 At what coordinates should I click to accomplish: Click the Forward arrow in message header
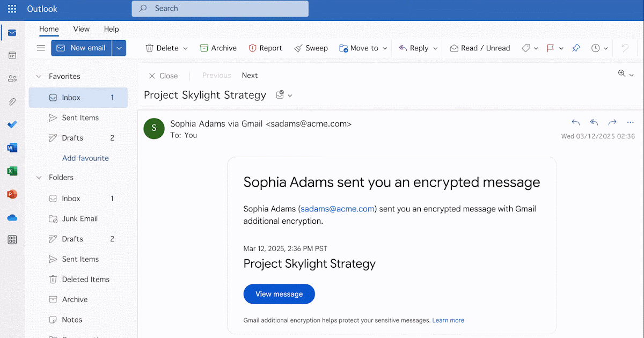click(x=612, y=122)
